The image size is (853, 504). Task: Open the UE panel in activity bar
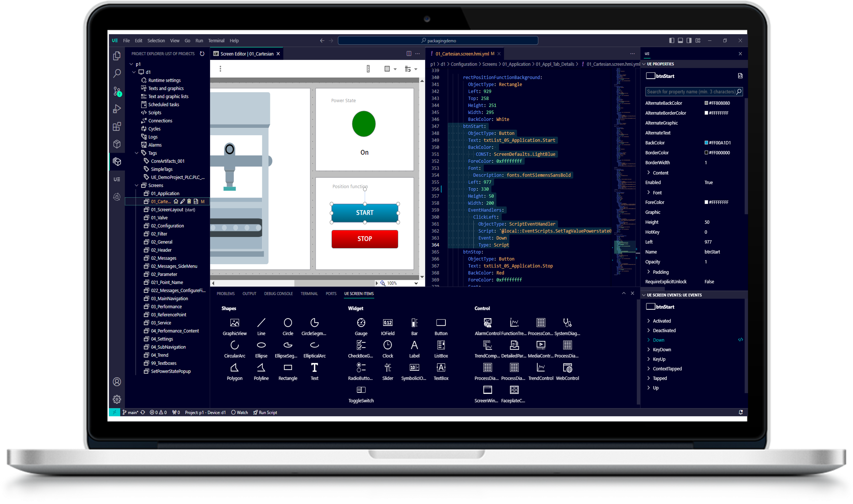117,179
